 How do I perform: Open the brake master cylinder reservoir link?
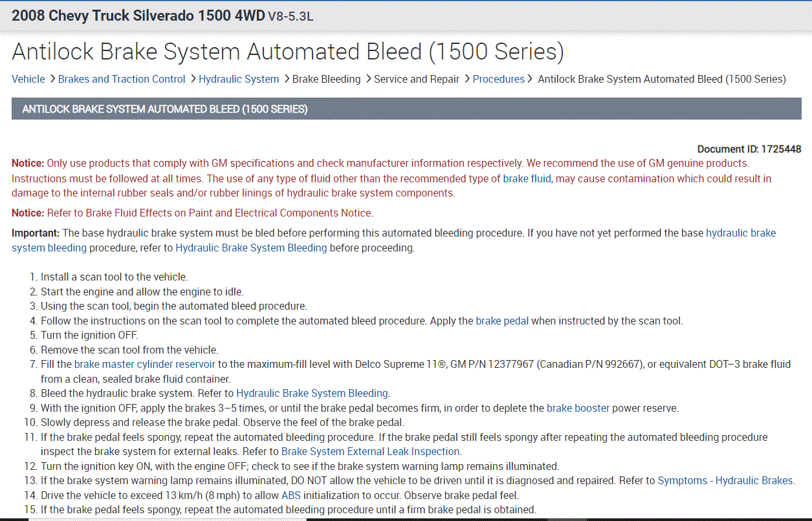tap(144, 365)
